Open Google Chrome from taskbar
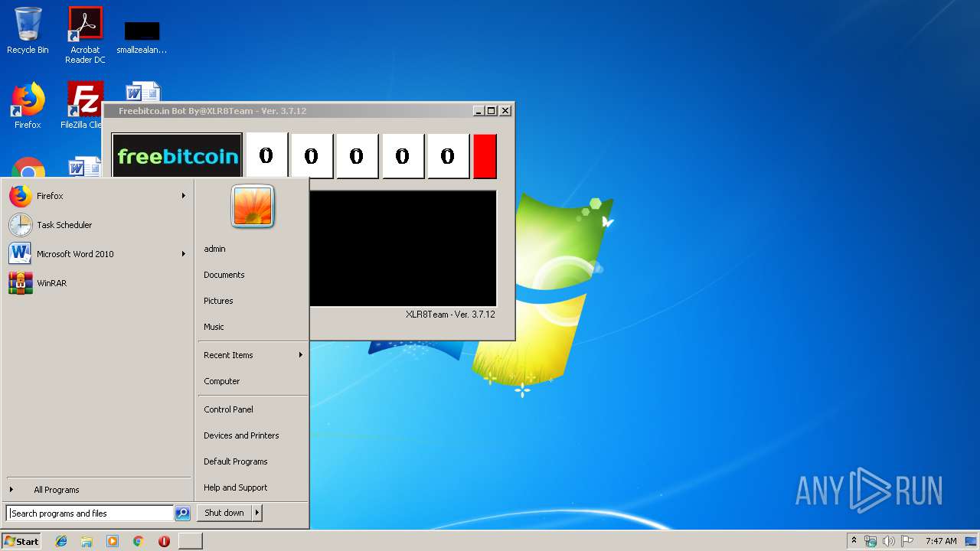Viewport: 980px width, 551px height. [139, 541]
